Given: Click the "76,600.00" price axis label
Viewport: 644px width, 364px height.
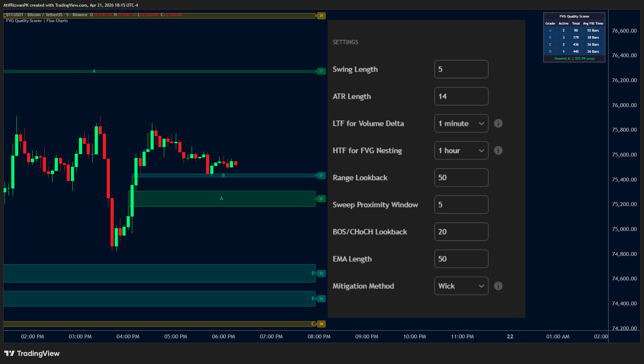Looking at the screenshot, I should click(x=624, y=31).
